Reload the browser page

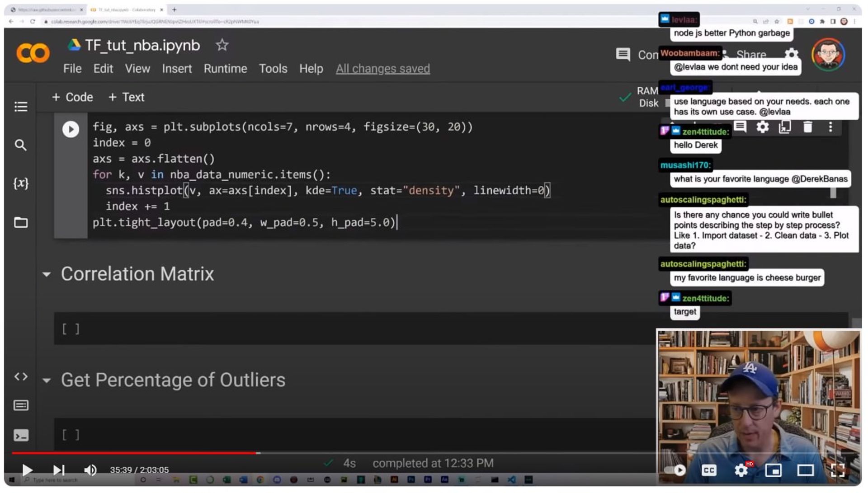point(33,21)
